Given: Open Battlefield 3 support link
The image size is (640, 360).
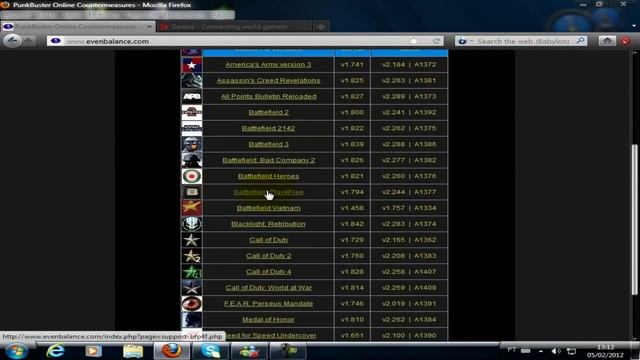Looking at the screenshot, I should 268,144.
